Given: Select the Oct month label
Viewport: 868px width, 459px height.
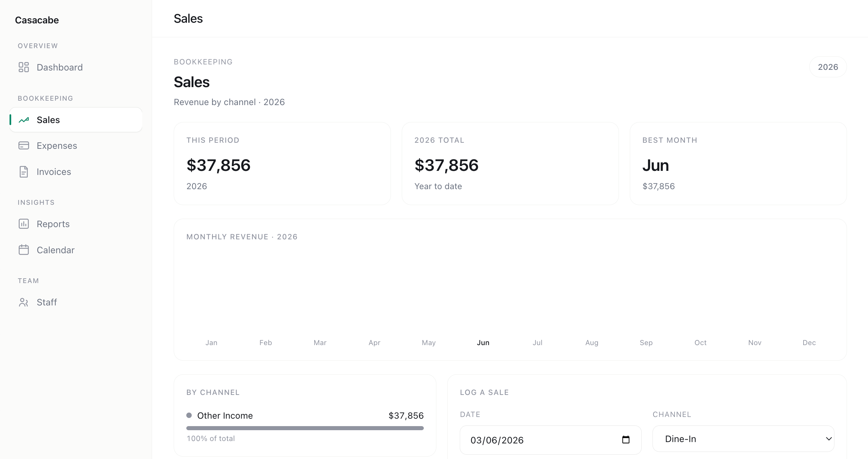Looking at the screenshot, I should tap(700, 342).
